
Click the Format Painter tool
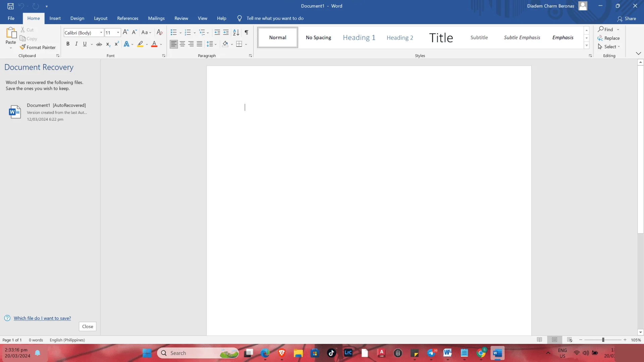click(38, 47)
